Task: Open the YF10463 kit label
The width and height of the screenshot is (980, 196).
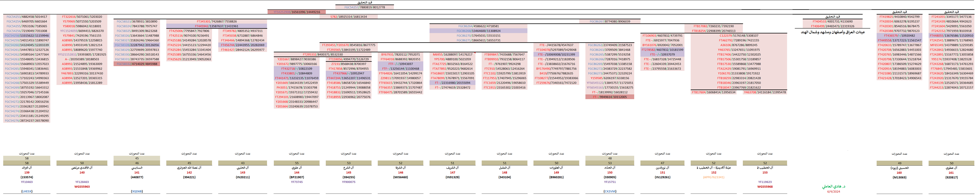Action: (x=27, y=182)
